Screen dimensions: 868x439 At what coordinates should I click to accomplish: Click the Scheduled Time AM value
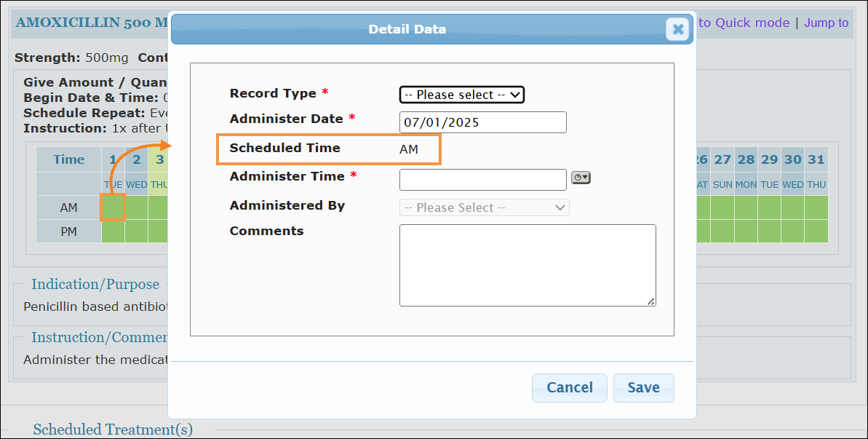point(409,149)
